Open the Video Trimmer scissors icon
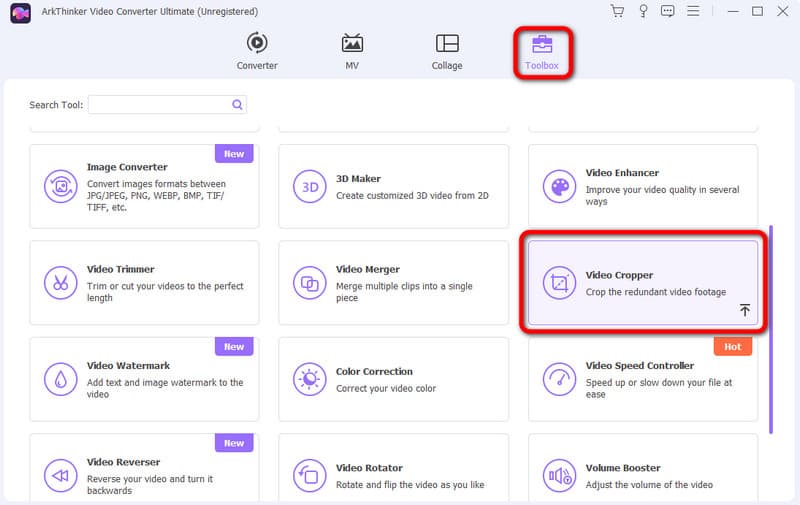 point(61,283)
